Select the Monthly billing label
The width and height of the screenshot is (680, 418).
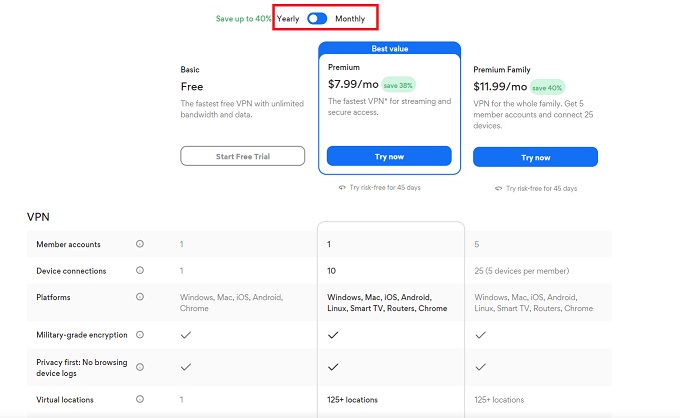pyautogui.click(x=350, y=18)
